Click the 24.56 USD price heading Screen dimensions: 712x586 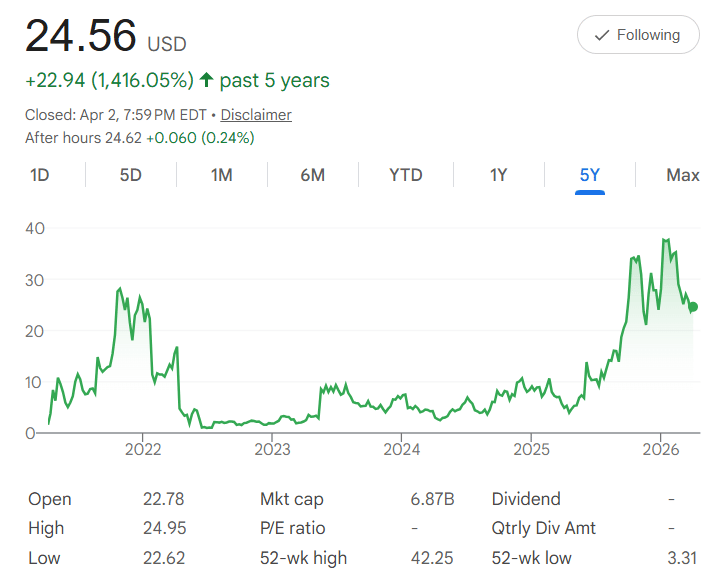[106, 36]
